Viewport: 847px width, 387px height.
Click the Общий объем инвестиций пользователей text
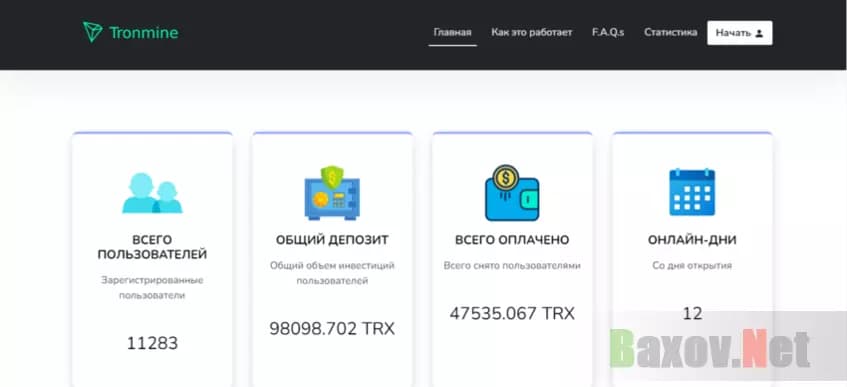(332, 273)
